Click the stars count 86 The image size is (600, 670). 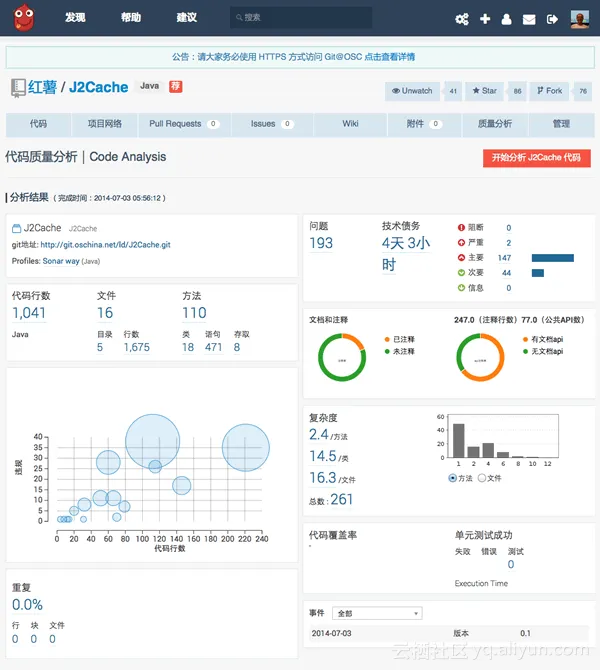[517, 91]
